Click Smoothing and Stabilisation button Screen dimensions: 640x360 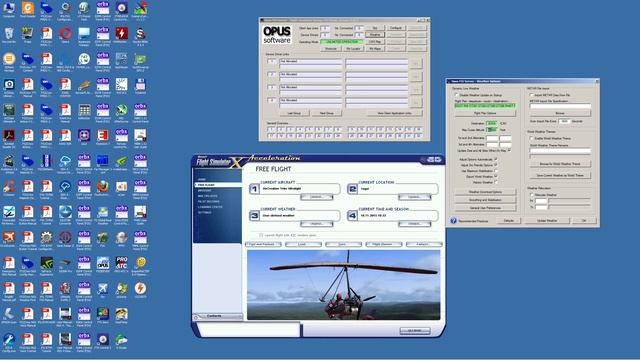[x=485, y=200]
